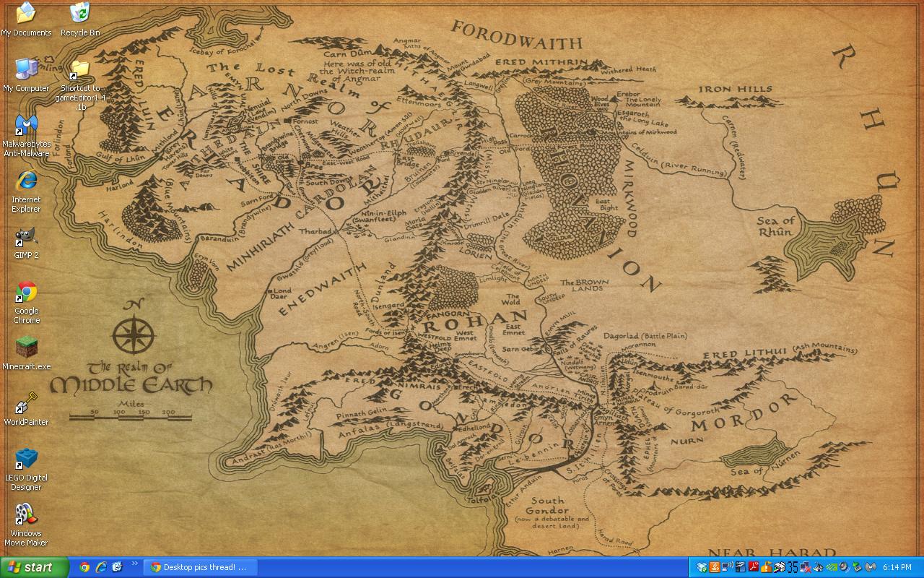Screen dimensions: 924x578
Task: Click the disconnected network tray icon with red X
Action: click(x=806, y=567)
